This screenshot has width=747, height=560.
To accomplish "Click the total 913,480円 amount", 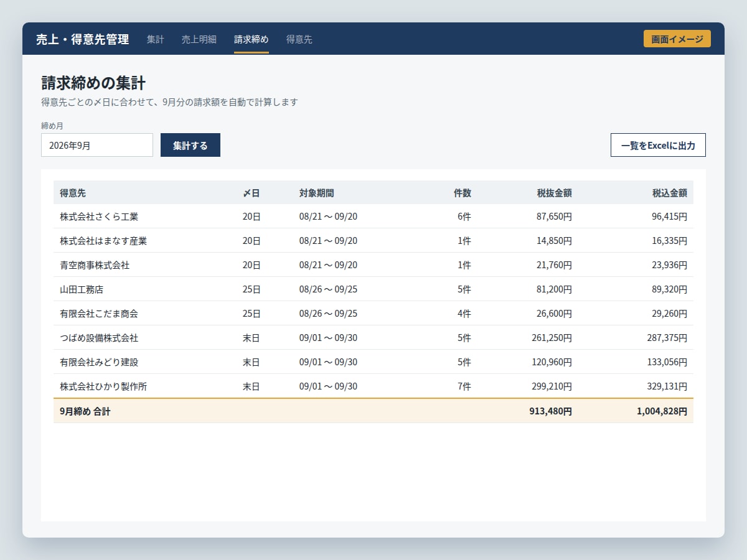I will pyautogui.click(x=551, y=411).
